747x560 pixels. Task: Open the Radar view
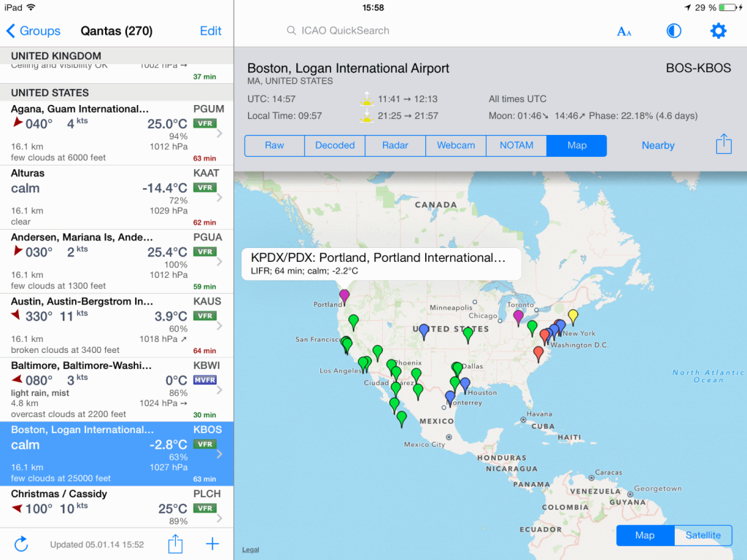coord(395,145)
